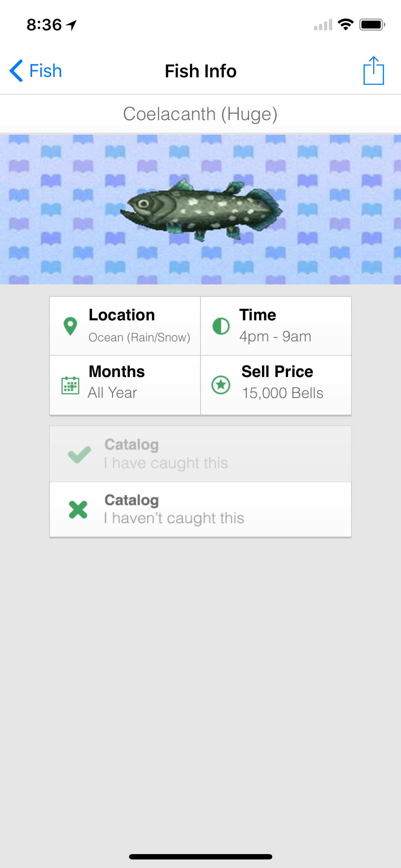Tap the Fish Info title
Screen dimensions: 401x868
[x=201, y=71]
